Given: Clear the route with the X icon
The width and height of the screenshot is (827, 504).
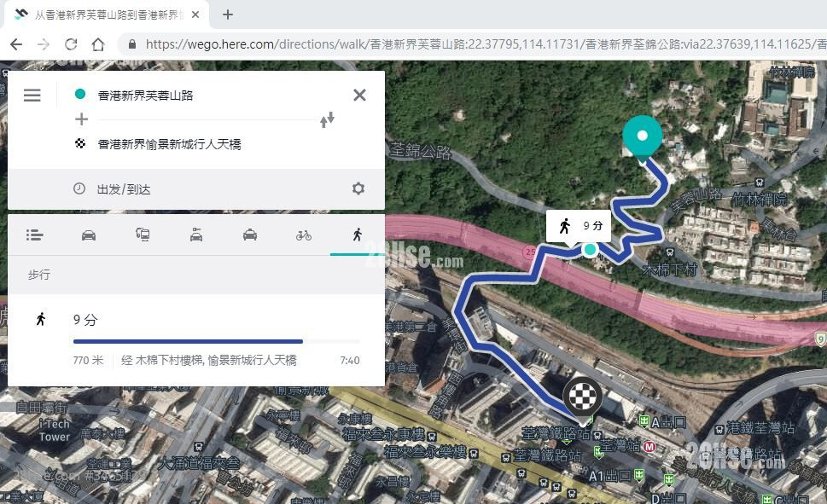Looking at the screenshot, I should coord(359,96).
